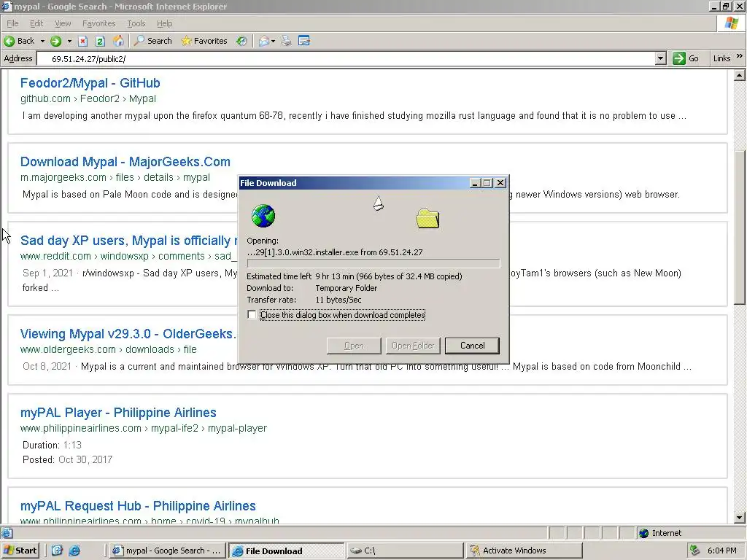Click the download progress bar
747x560 pixels.
[373, 263]
